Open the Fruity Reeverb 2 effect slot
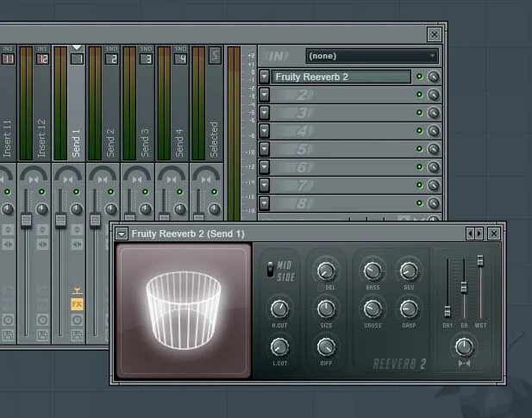 pos(341,77)
